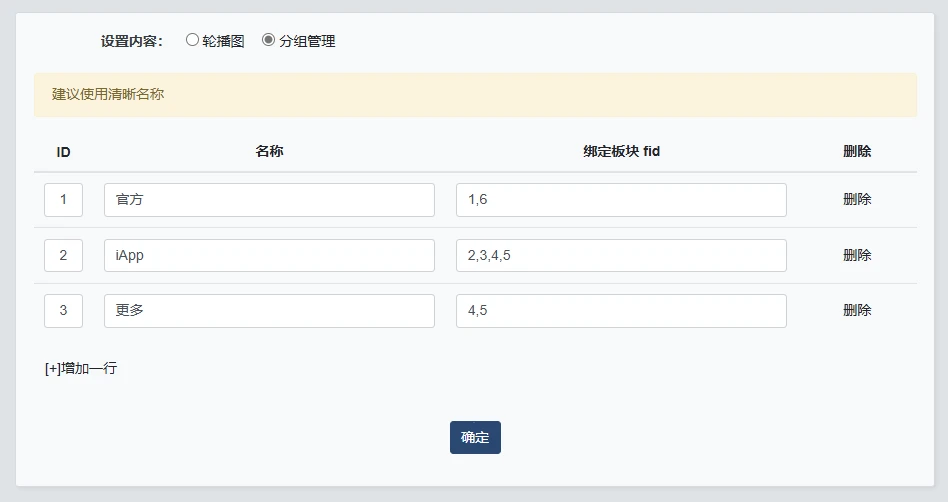Select the 轮播图 radio button
Screen dimensions: 948x502
[193, 41]
